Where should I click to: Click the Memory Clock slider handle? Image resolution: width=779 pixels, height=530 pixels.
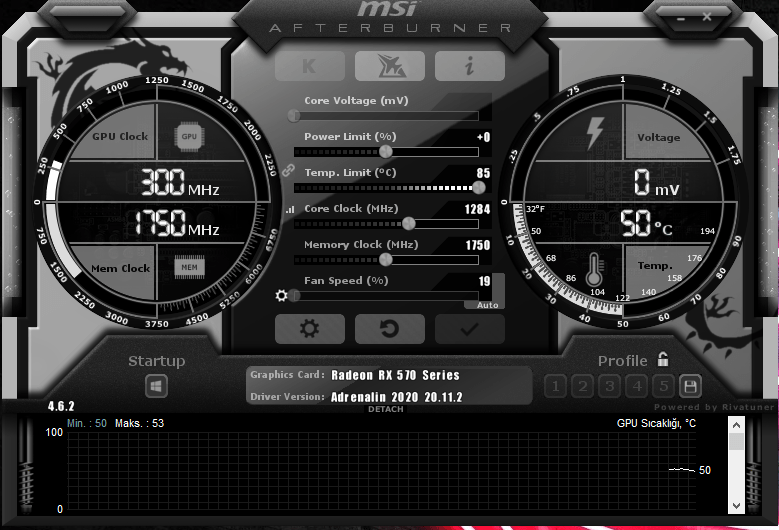(x=386, y=259)
